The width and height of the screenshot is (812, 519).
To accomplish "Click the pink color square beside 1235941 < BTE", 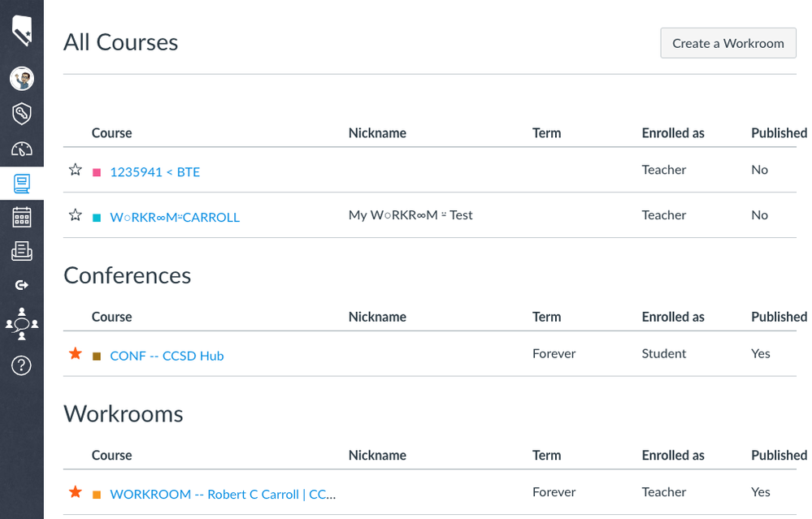I will point(97,172).
